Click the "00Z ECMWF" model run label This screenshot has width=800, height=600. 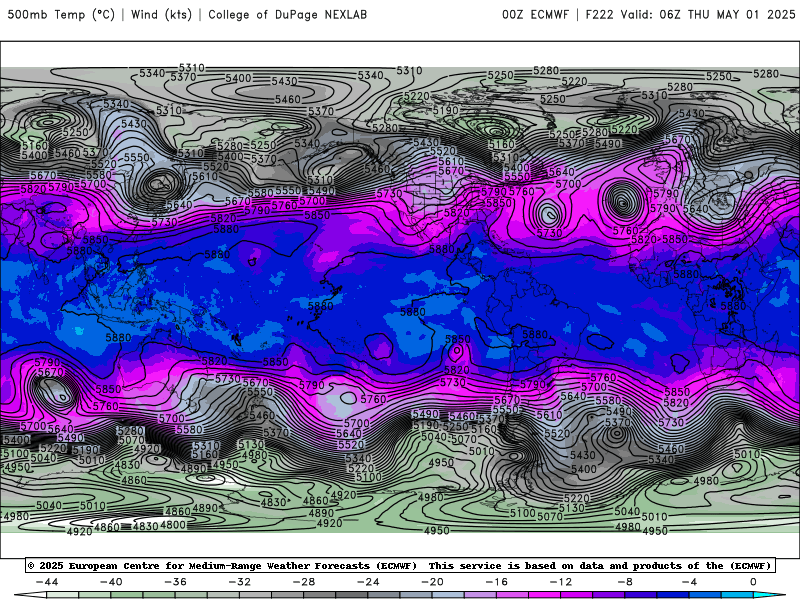tap(535, 14)
